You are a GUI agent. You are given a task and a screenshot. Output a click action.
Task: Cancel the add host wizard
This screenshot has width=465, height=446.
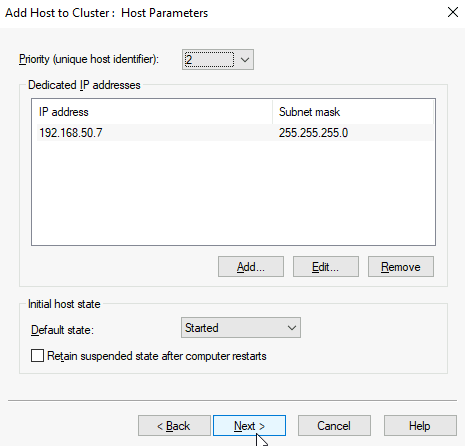(334, 426)
